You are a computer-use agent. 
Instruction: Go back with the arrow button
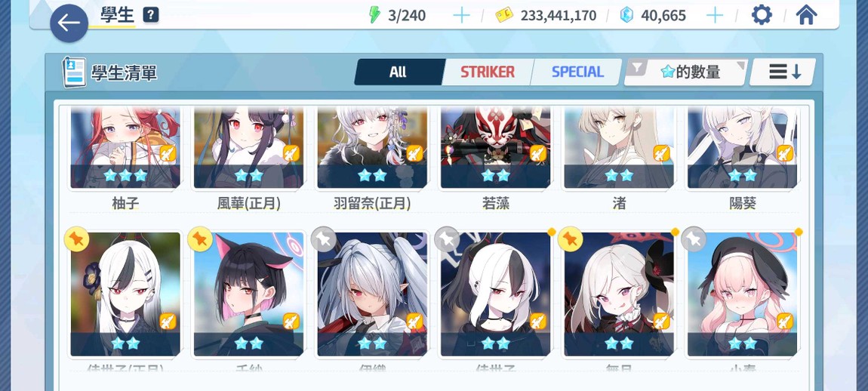[69, 23]
